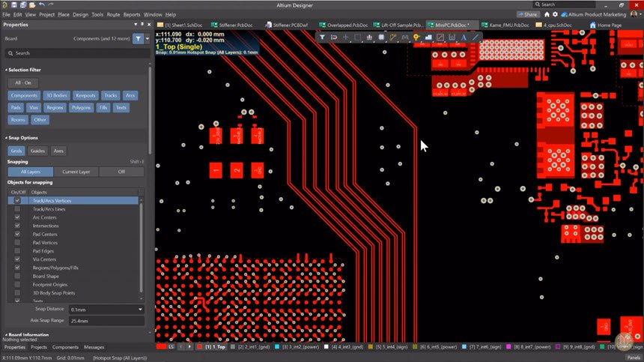Open the Panels button in status bar
This screenshot has height=362, width=644.
point(634,358)
